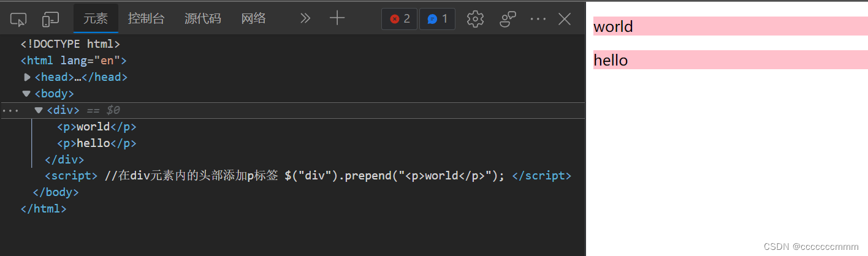Select the <!DOCTYPE html> line
Screen dimensions: 868x256
70,44
